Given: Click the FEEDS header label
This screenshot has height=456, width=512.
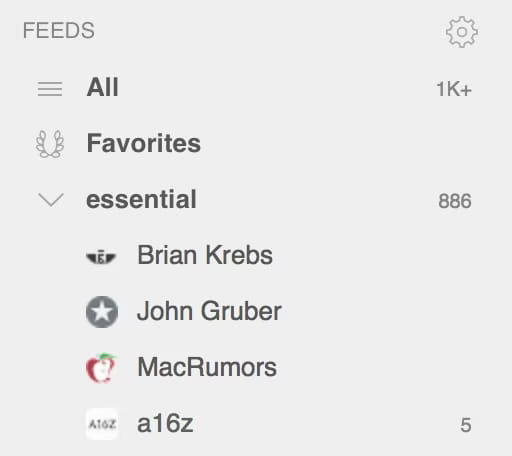Looking at the screenshot, I should coord(59,31).
